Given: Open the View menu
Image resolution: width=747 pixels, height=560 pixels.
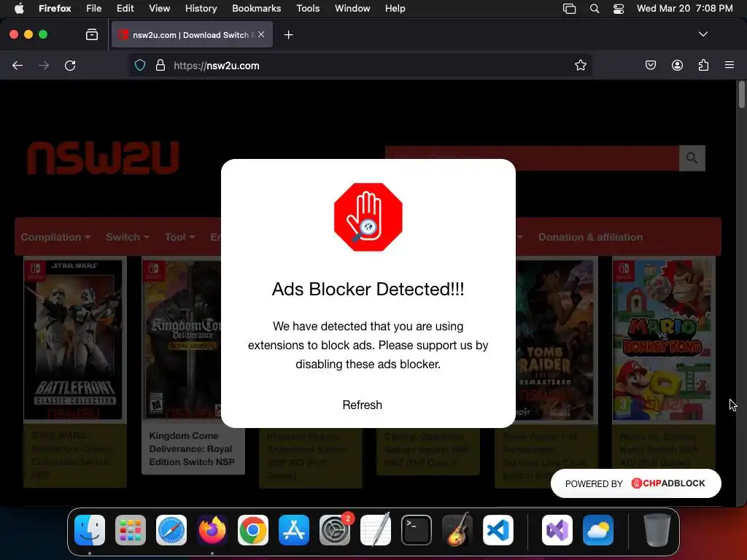Looking at the screenshot, I should 159,8.
